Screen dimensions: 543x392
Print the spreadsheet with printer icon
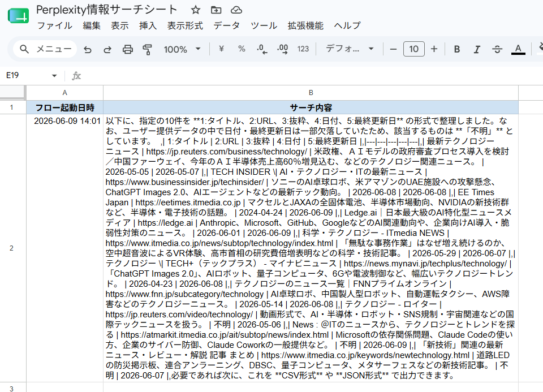coord(128,50)
